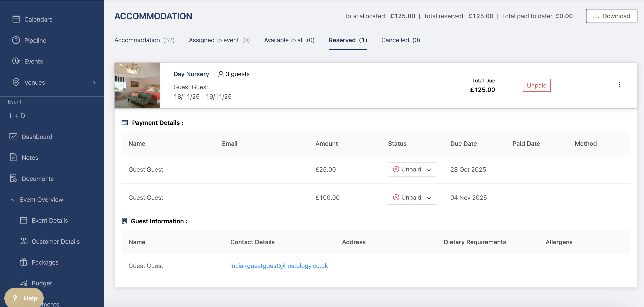The width and height of the screenshot is (644, 307).
Task: Select the Venues location pin icon
Action: pos(16,82)
